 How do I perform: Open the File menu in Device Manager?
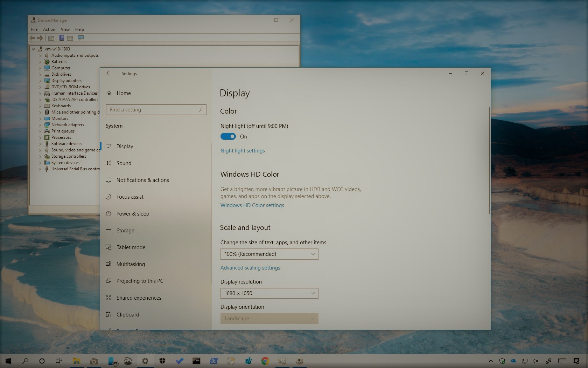pos(34,29)
